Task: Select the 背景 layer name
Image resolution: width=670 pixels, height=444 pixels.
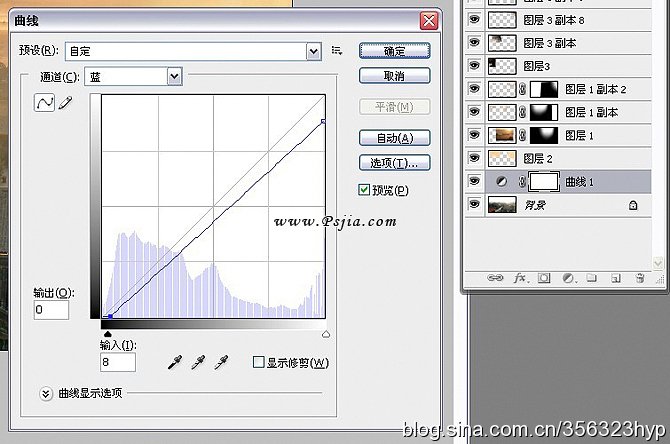Action: tap(535, 206)
